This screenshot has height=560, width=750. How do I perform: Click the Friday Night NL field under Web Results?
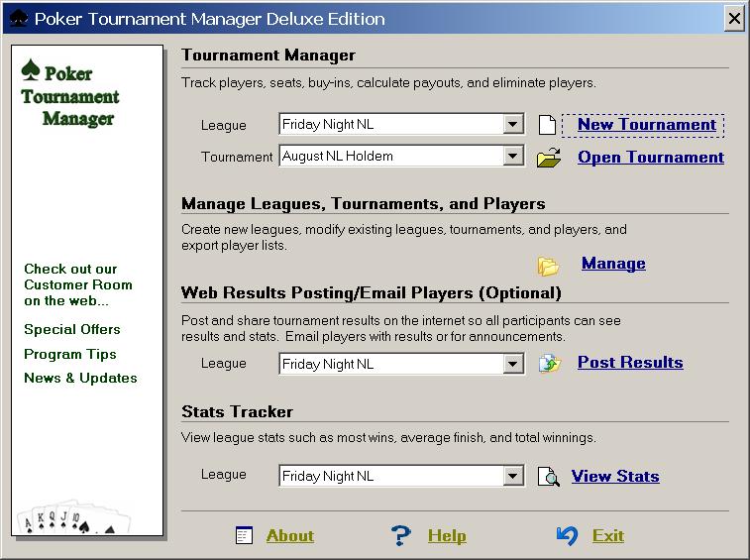point(401,364)
